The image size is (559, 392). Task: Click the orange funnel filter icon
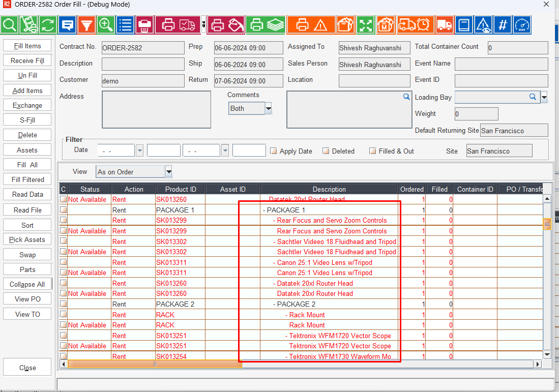click(86, 24)
